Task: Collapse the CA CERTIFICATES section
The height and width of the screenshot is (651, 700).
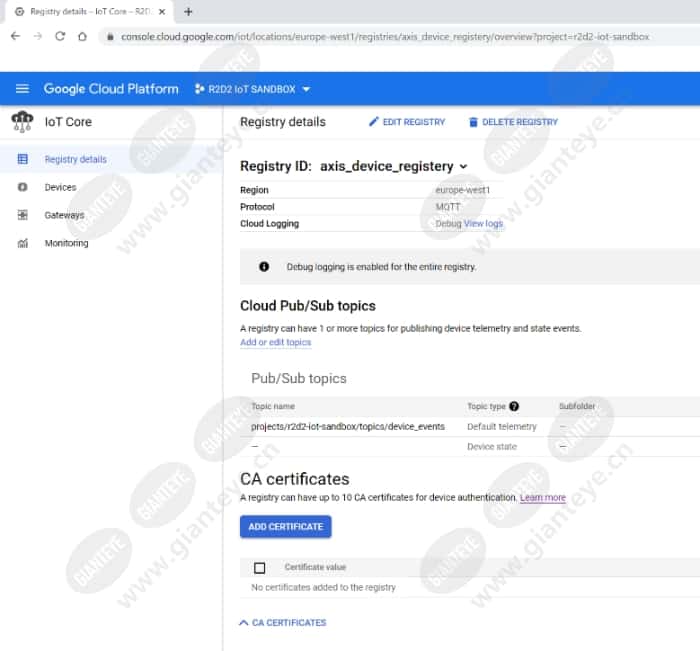Action: 283,622
